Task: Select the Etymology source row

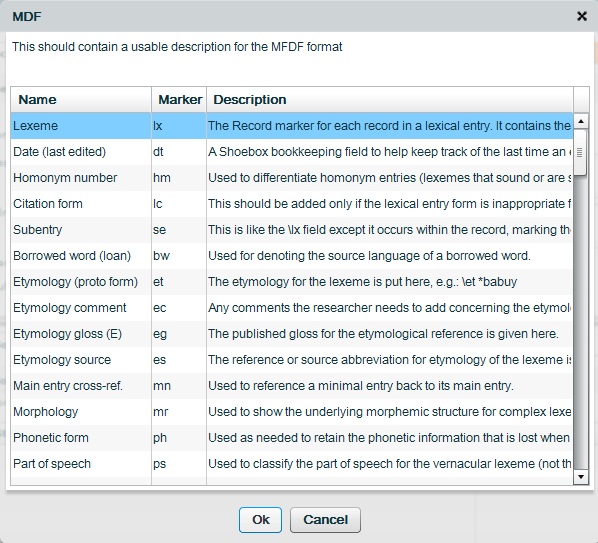Action: 292,360
